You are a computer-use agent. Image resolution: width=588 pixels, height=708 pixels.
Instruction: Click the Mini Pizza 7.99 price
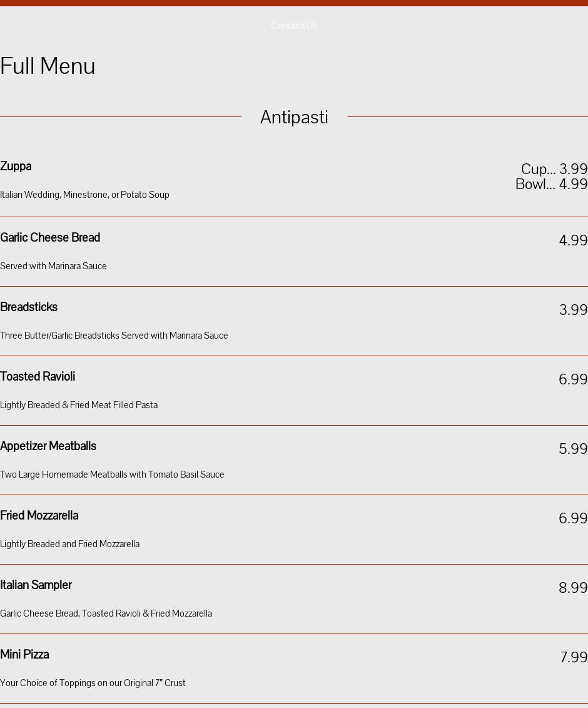pyautogui.click(x=574, y=657)
